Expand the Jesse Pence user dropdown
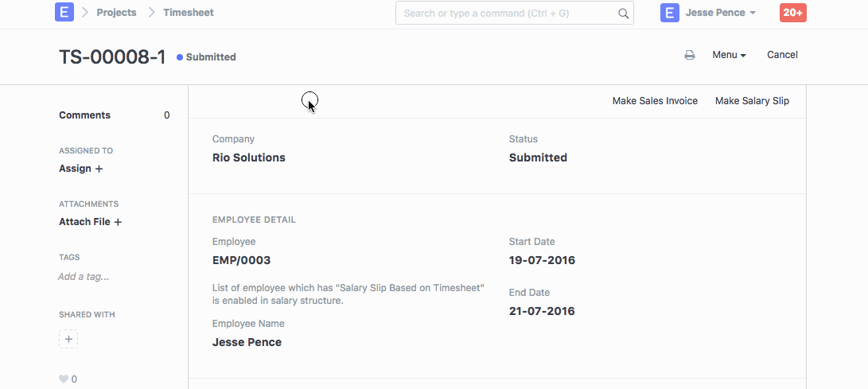 click(721, 13)
